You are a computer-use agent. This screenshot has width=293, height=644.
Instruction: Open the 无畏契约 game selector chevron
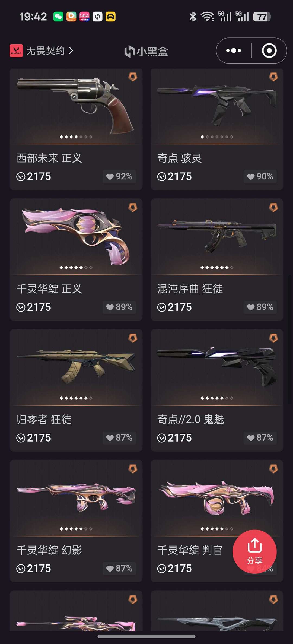tap(71, 50)
